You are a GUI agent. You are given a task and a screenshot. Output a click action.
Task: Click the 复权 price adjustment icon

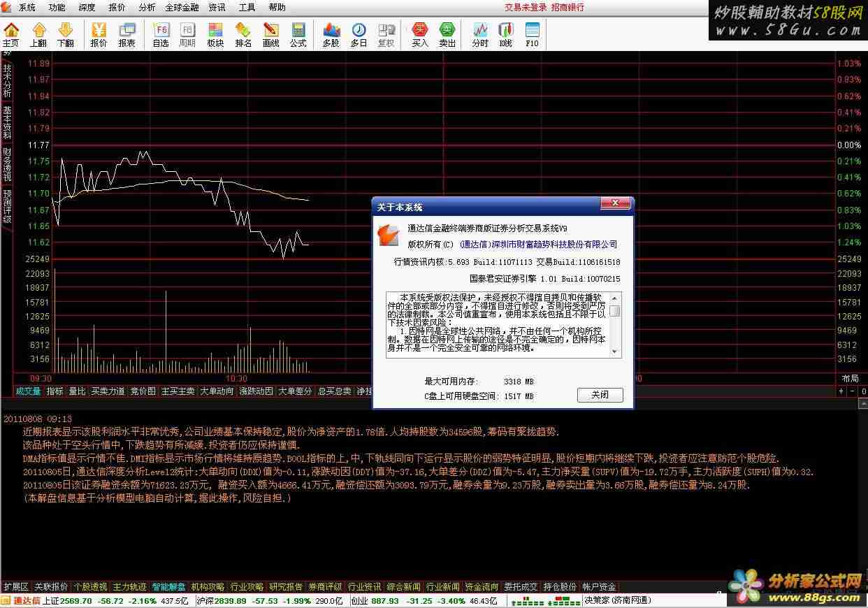pyautogui.click(x=386, y=35)
